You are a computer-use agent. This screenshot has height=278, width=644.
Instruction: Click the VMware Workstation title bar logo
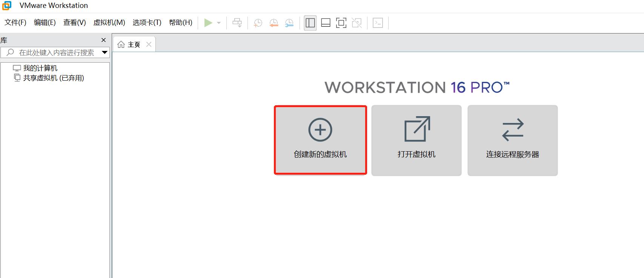7,6
